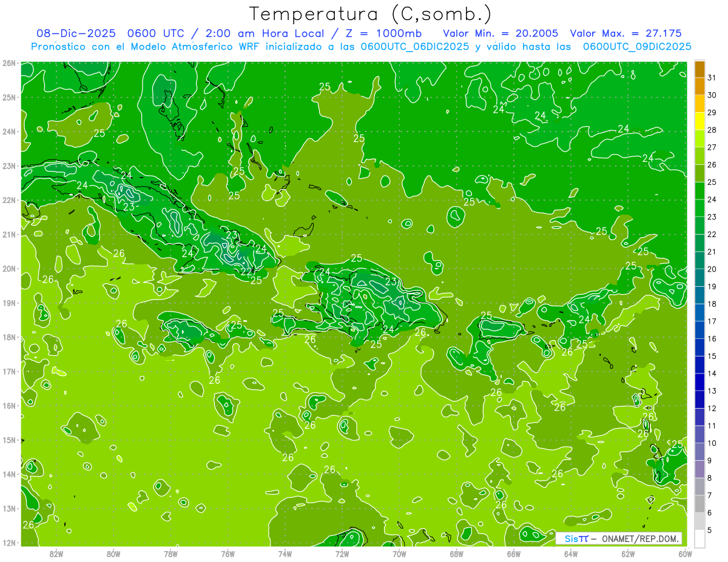Click the color bar label "21"
This screenshot has width=728, height=562.
point(712,252)
